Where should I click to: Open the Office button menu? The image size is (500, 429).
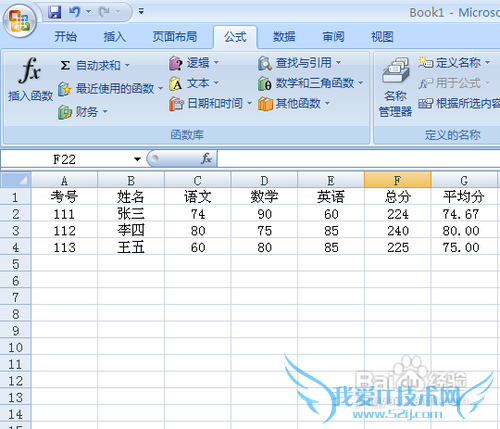pos(20,21)
